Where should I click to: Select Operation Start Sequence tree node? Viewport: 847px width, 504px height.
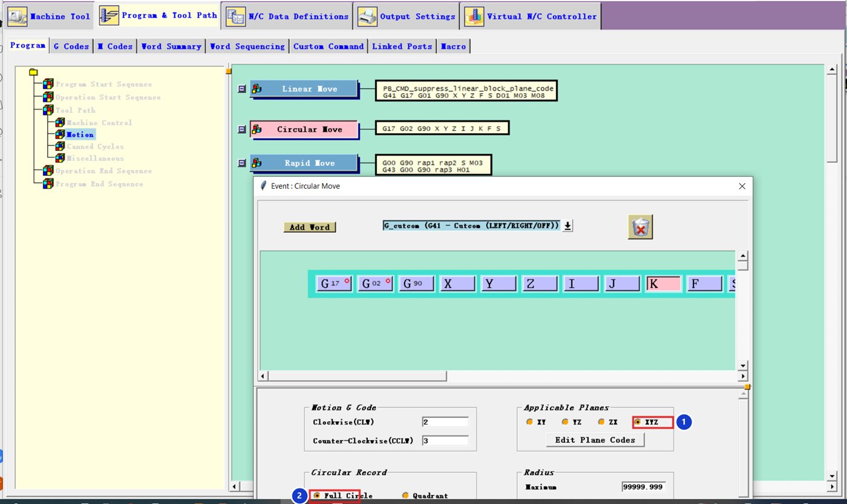pyautogui.click(x=108, y=97)
